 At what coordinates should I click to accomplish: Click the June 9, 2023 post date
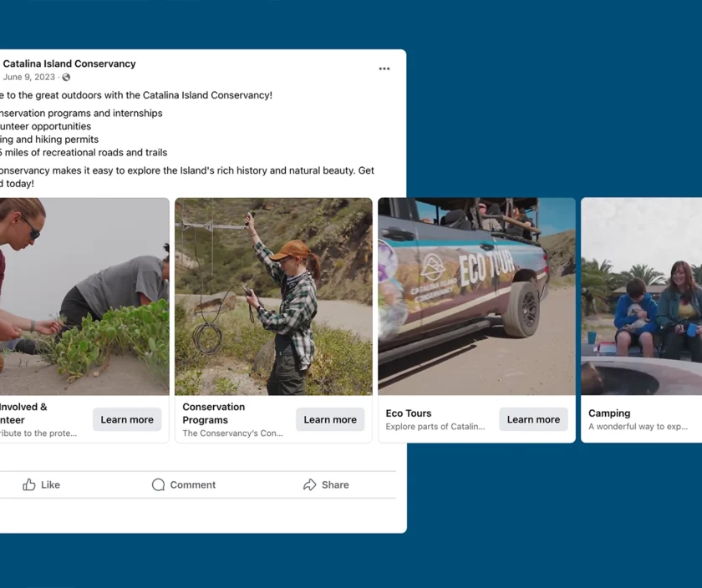(29, 77)
